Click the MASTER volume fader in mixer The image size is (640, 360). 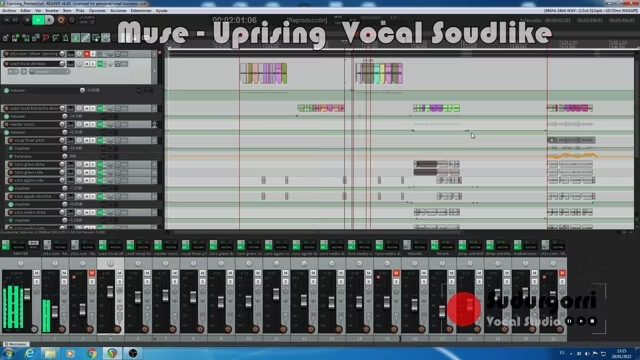[x=27, y=294]
